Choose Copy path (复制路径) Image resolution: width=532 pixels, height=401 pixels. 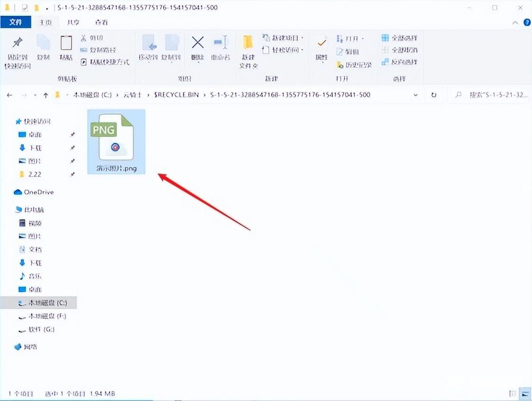pos(99,50)
